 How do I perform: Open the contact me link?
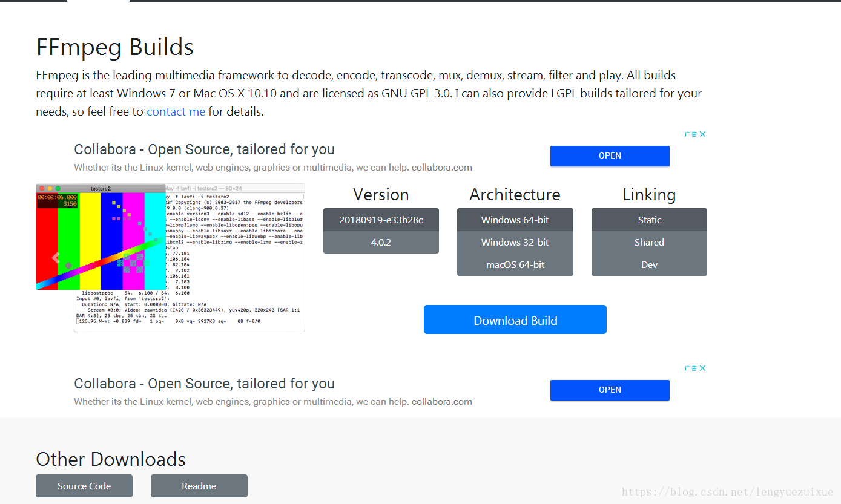[x=176, y=111]
